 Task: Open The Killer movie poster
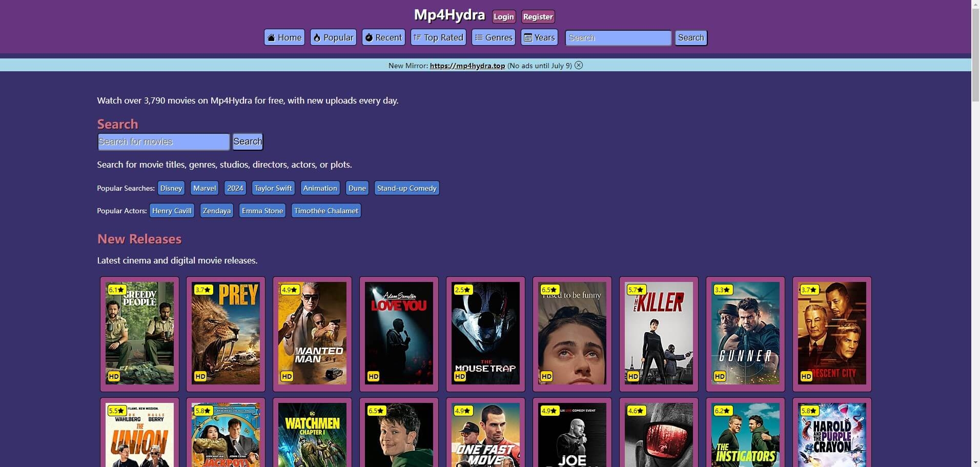coord(659,333)
